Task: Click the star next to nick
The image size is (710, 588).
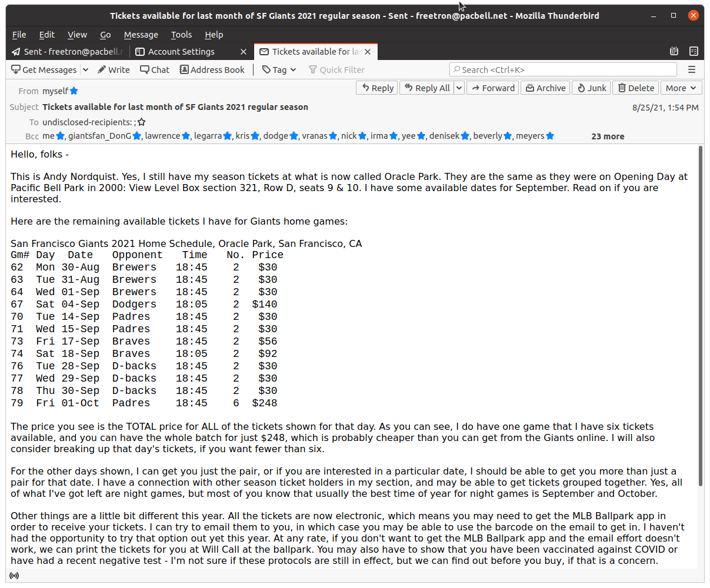Action: (x=362, y=136)
